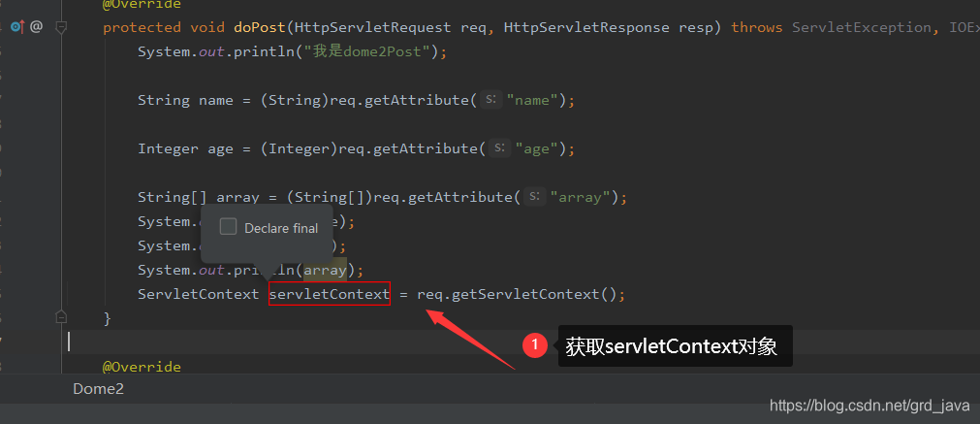This screenshot has height=424, width=980.
Task: Click the "array" string literal
Action: pos(580,198)
